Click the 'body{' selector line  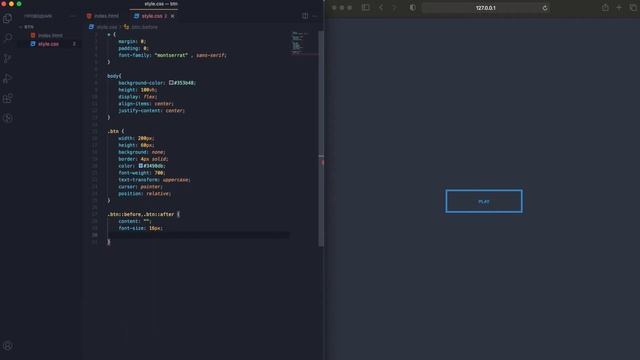tap(114, 76)
